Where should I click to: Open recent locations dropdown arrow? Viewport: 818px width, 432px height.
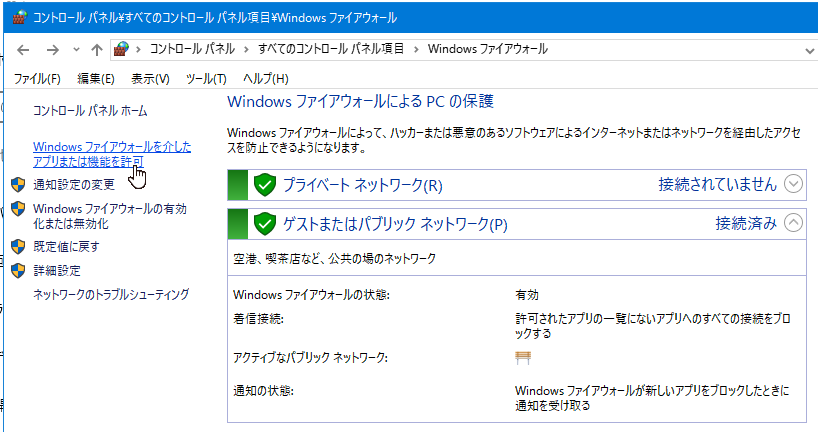click(76, 50)
